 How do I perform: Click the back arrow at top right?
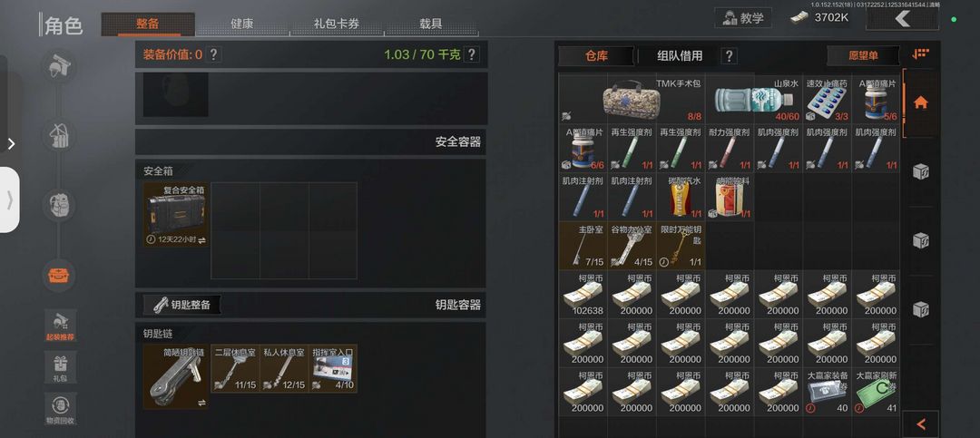tap(902, 19)
